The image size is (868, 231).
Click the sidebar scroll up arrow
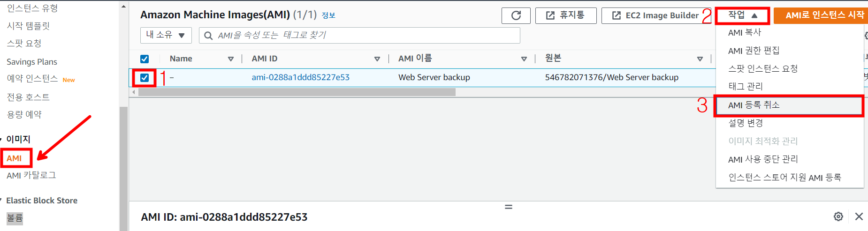(124, 7)
